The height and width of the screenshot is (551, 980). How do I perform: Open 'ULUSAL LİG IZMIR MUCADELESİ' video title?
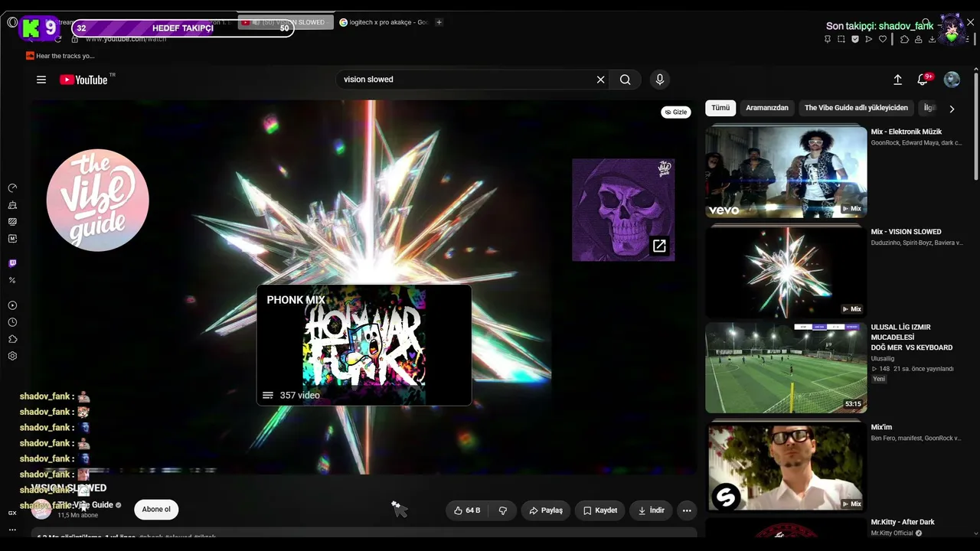point(912,337)
